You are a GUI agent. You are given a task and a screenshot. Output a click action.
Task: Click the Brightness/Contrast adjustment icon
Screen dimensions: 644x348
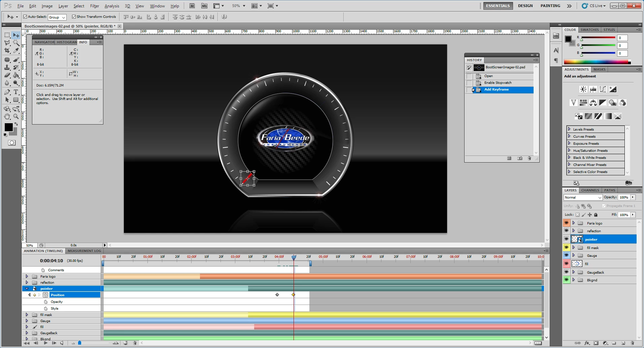tap(583, 89)
